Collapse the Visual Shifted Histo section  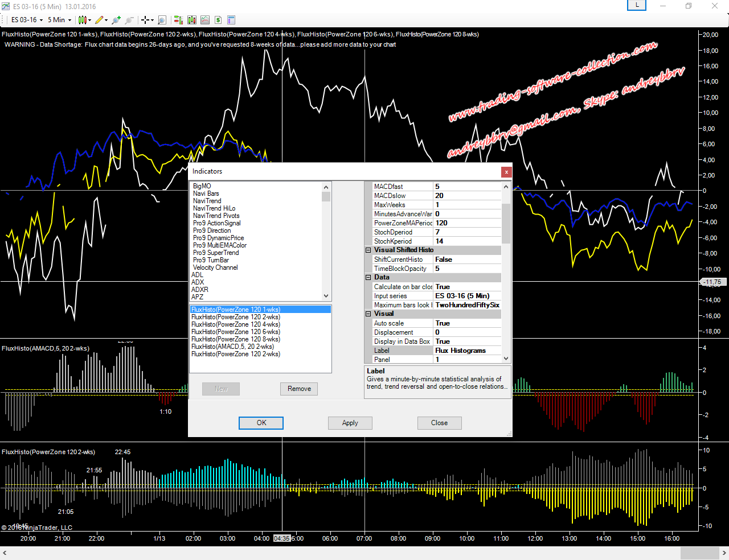point(368,250)
